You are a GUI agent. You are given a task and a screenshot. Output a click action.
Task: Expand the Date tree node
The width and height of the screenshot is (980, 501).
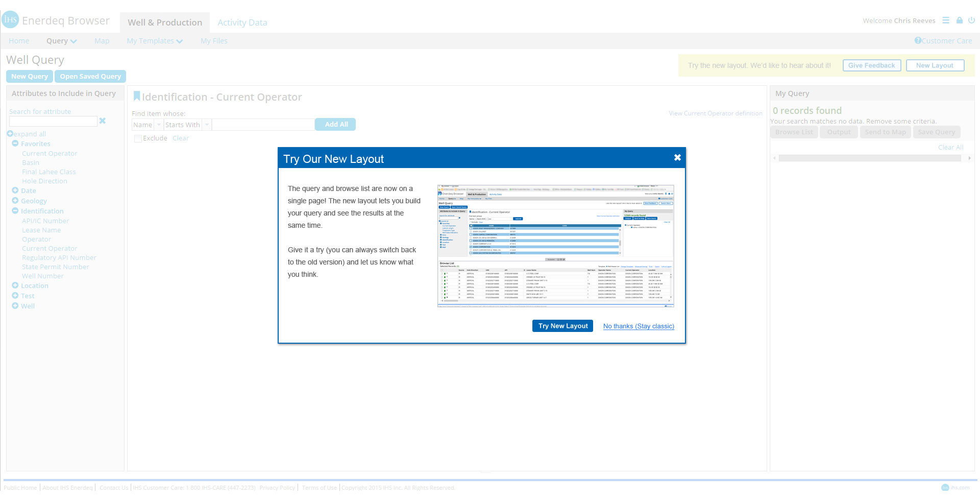(15, 190)
